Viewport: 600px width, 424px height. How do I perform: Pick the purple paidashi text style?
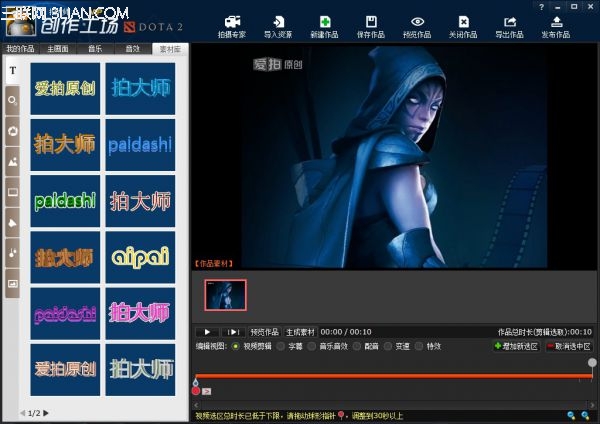65,313
